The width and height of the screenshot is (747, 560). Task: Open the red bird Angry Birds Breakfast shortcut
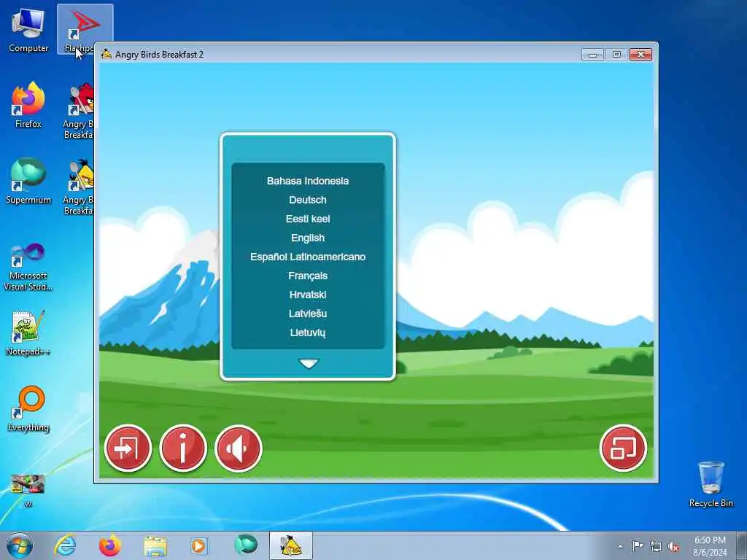pyautogui.click(x=79, y=112)
